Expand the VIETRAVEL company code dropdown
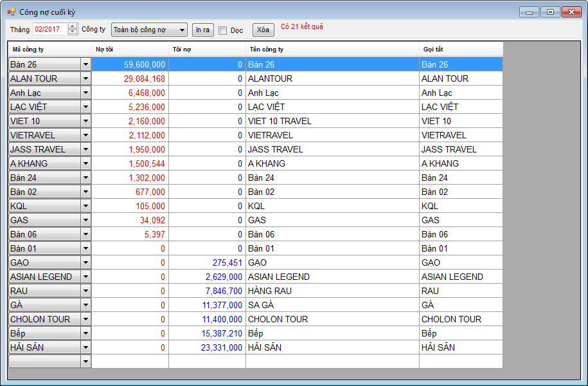The width and height of the screenshot is (588, 386). 85,135
